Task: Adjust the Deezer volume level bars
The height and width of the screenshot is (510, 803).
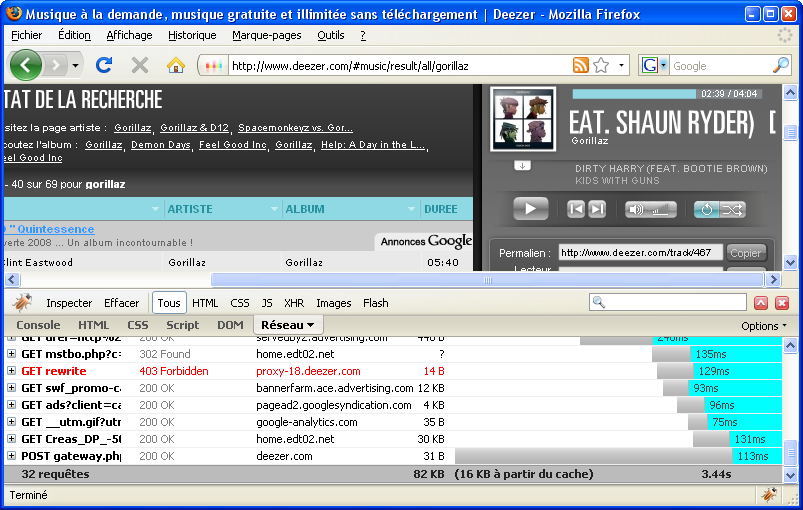Action: [661, 209]
